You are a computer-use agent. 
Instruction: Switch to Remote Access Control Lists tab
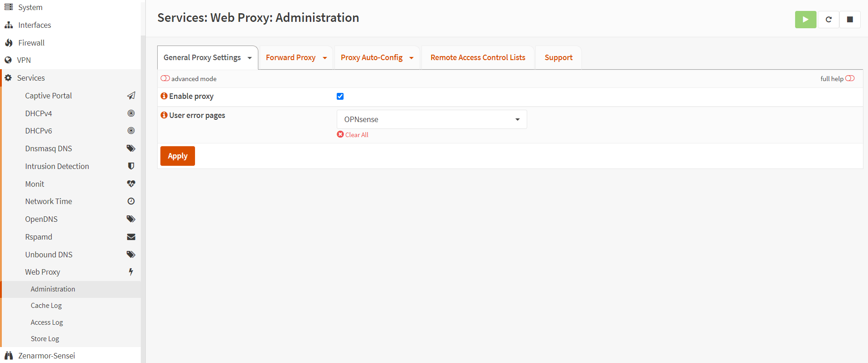[478, 57]
